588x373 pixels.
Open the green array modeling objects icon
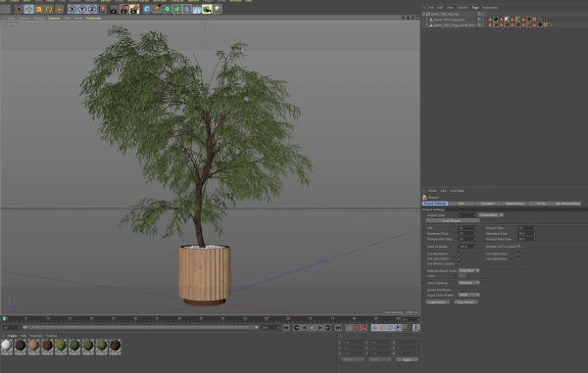177,9
